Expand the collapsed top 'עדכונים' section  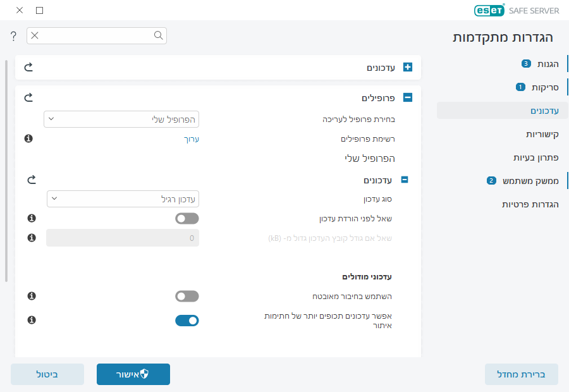(408, 66)
